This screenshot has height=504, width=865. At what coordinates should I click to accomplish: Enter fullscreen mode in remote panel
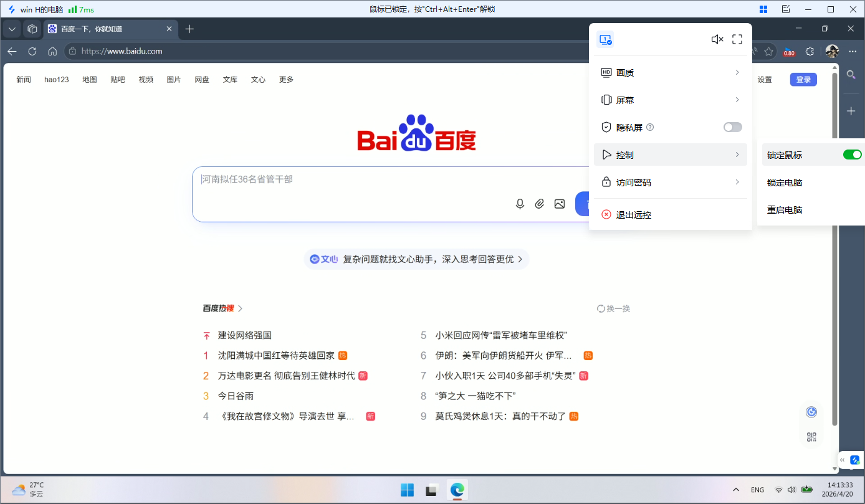(x=737, y=39)
